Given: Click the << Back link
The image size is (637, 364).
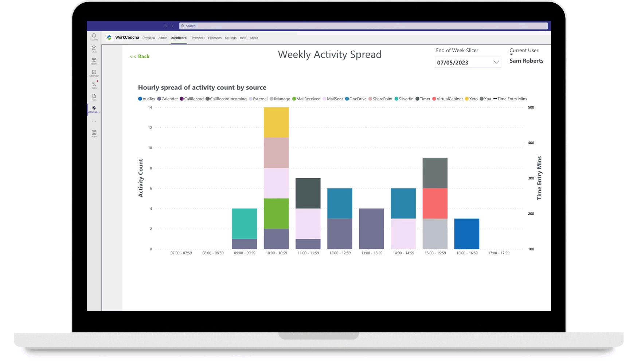Looking at the screenshot, I should click(140, 56).
